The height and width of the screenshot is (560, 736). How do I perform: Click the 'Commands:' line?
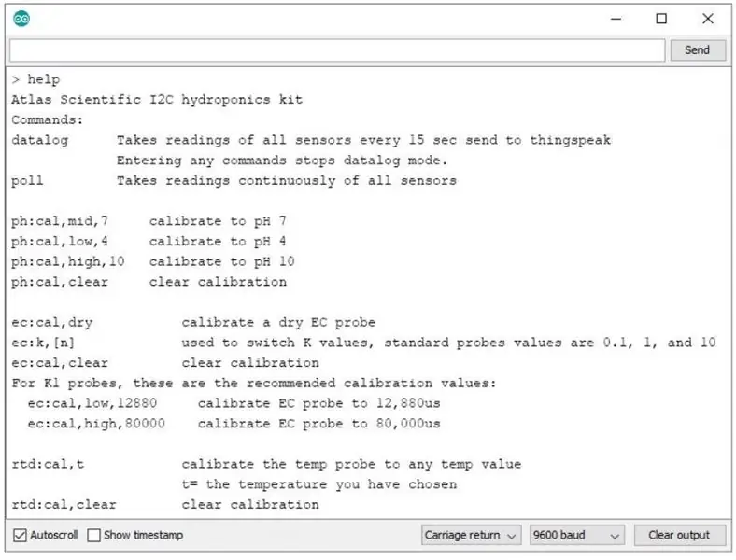pyautogui.click(x=48, y=120)
